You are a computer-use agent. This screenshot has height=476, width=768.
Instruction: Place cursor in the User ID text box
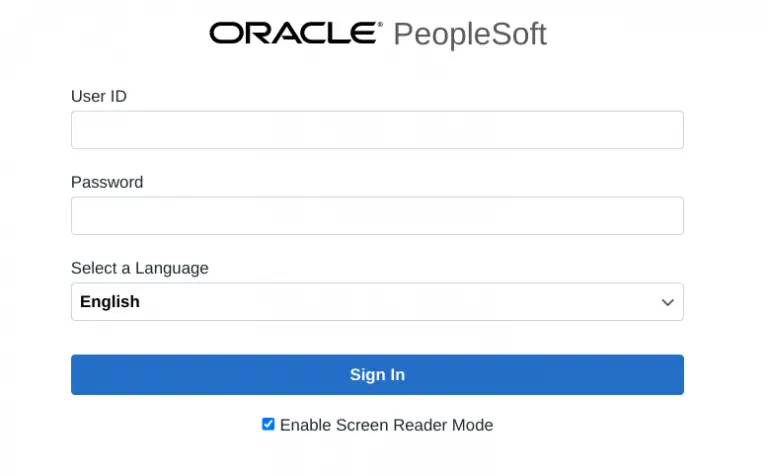tap(377, 130)
